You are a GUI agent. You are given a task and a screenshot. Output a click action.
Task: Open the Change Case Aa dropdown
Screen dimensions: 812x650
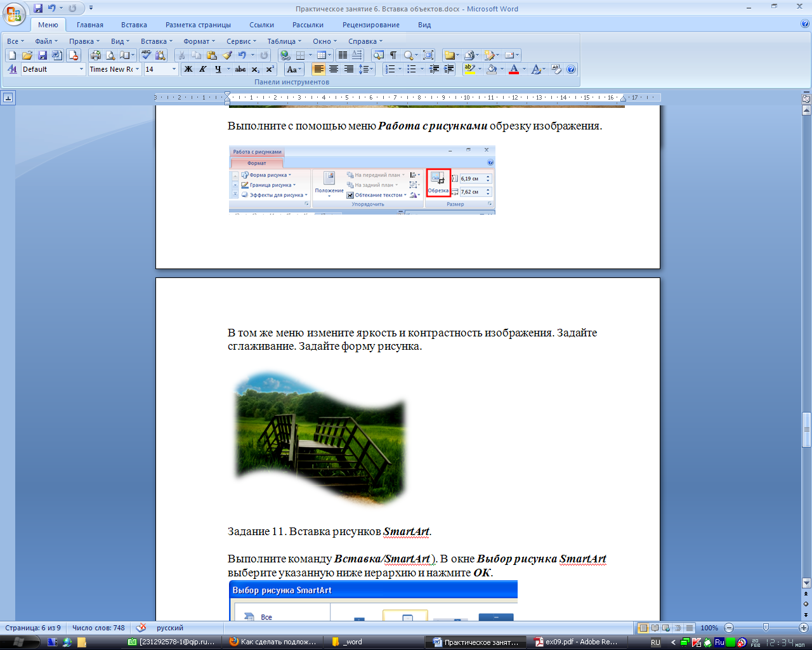[294, 69]
